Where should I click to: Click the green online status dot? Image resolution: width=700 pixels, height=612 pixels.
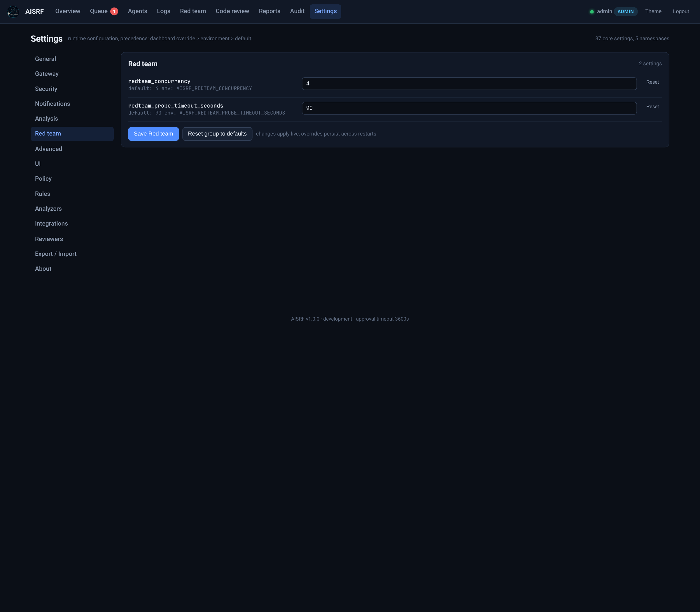[592, 12]
